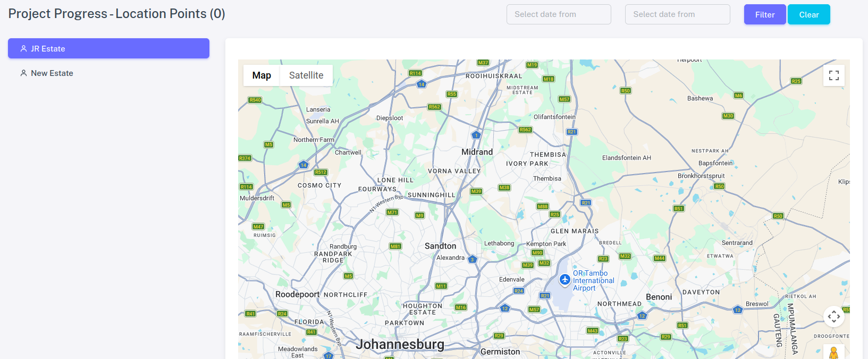This screenshot has width=868, height=359.
Task: Click the Elandsfontein AH label
Action: click(x=627, y=158)
